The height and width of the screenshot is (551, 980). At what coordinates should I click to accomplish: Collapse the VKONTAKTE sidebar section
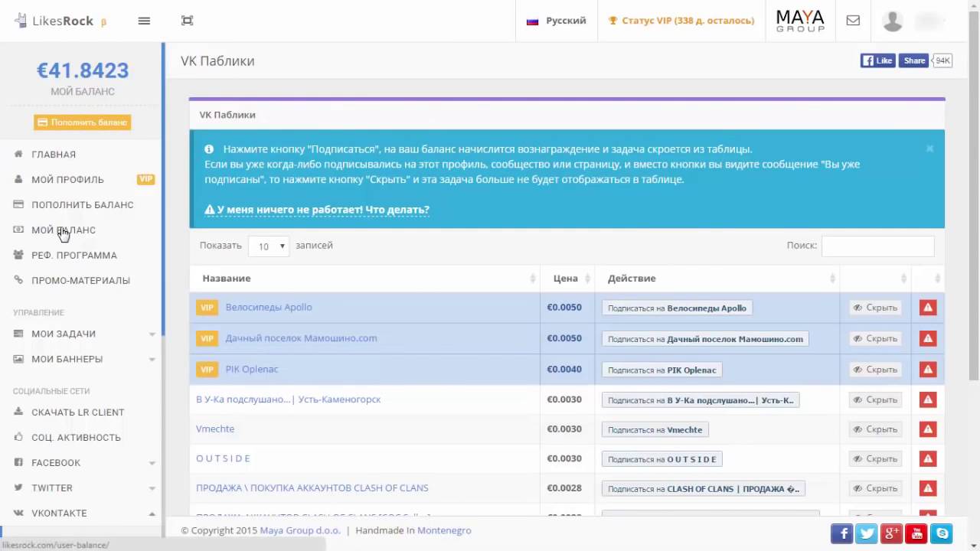click(x=83, y=513)
